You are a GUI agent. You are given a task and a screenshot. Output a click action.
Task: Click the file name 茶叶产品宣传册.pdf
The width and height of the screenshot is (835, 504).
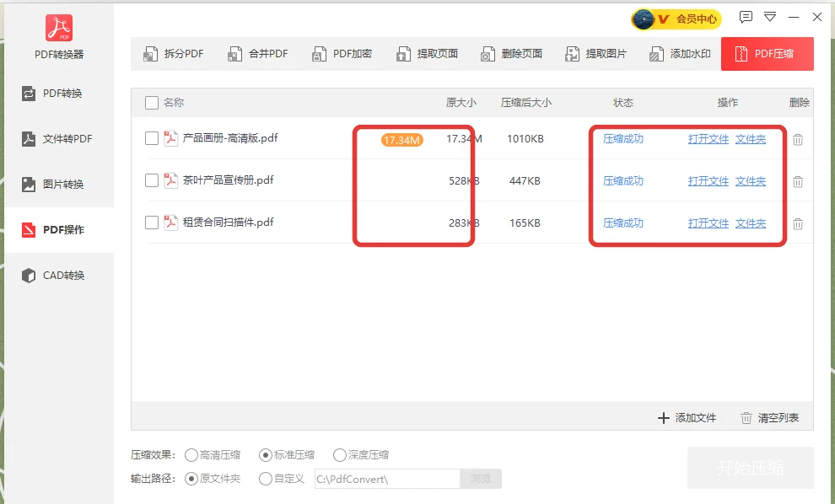228,180
